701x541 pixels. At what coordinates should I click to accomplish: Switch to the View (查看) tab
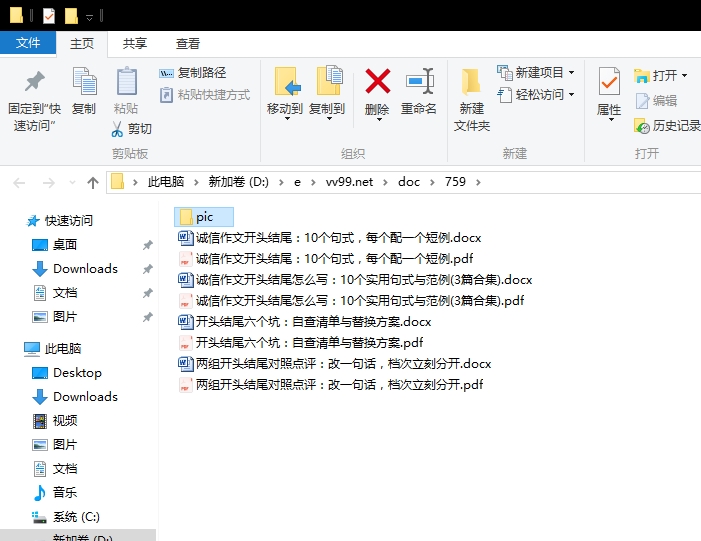188,44
